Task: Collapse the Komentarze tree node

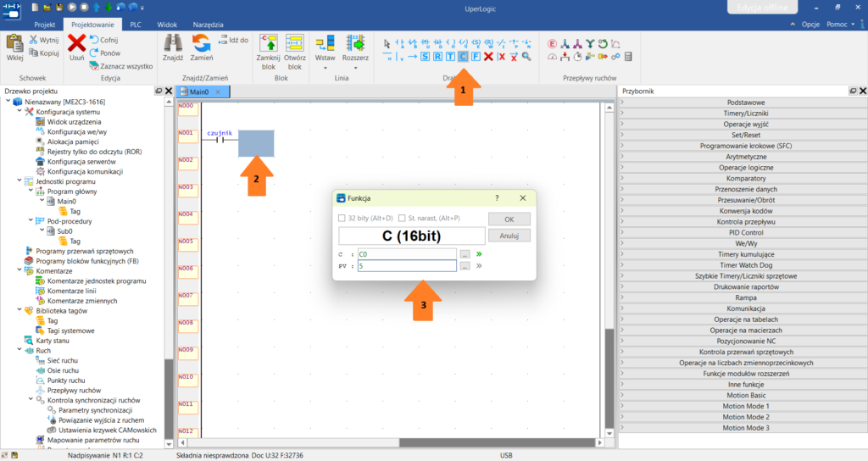Action: (x=19, y=270)
